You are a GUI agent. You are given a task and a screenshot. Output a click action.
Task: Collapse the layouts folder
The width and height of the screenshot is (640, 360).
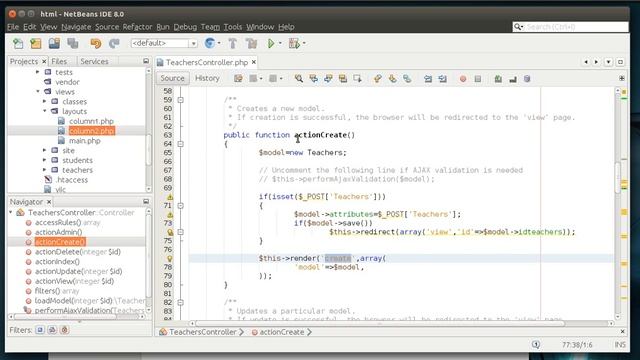point(44,111)
